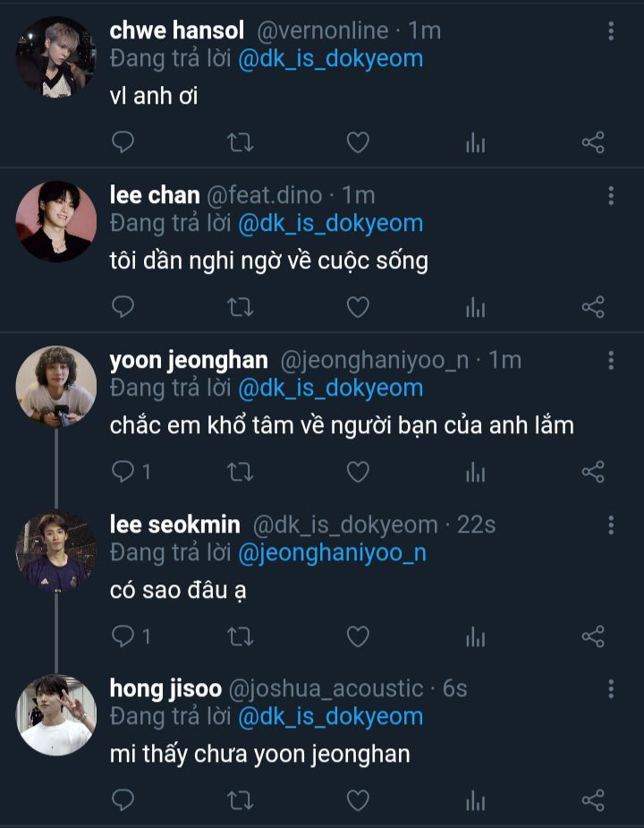The height and width of the screenshot is (828, 644).
Task: Retweet hong jisoo's tweet
Action: click(241, 800)
